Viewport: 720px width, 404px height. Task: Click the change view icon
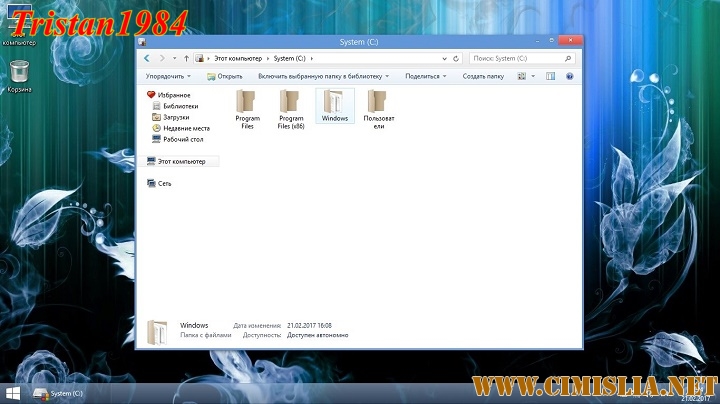pos(522,76)
